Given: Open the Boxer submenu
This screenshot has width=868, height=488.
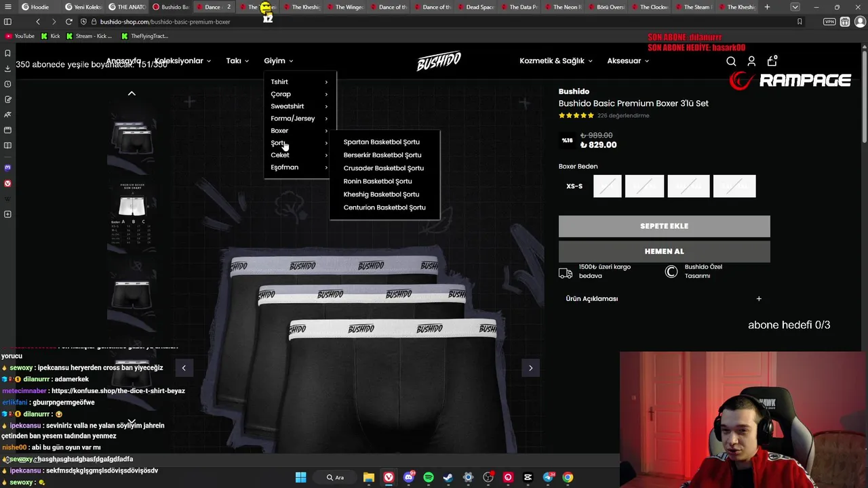Looking at the screenshot, I should (299, 131).
